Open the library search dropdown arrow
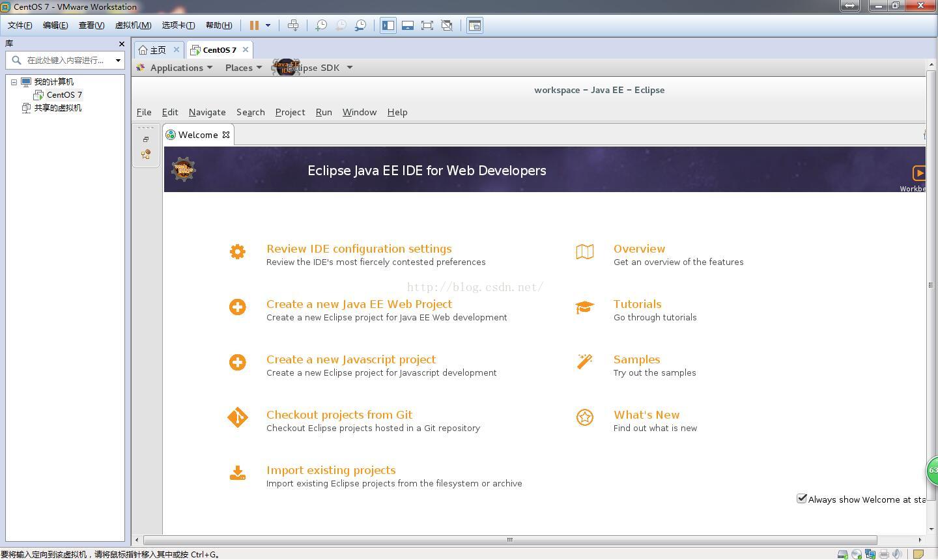The height and width of the screenshot is (560, 938). pyautogui.click(x=118, y=61)
